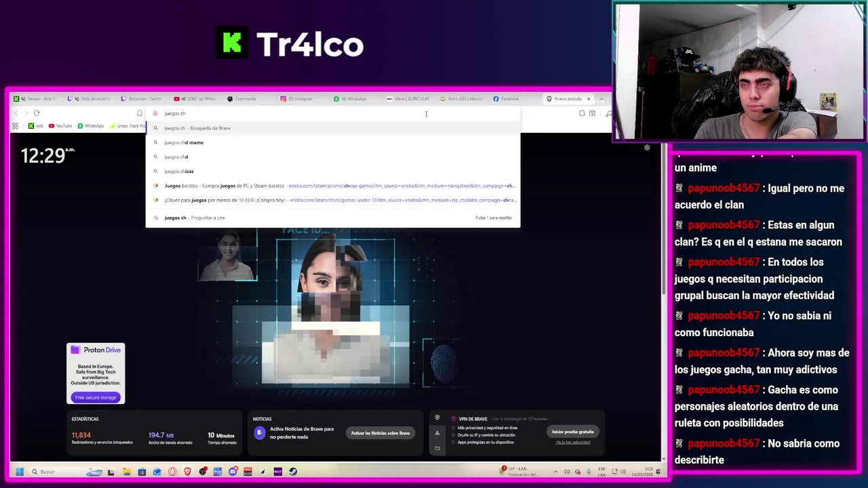Switch to the Jay Wheeler YouTube tab
The image size is (868, 488).
(195, 99)
